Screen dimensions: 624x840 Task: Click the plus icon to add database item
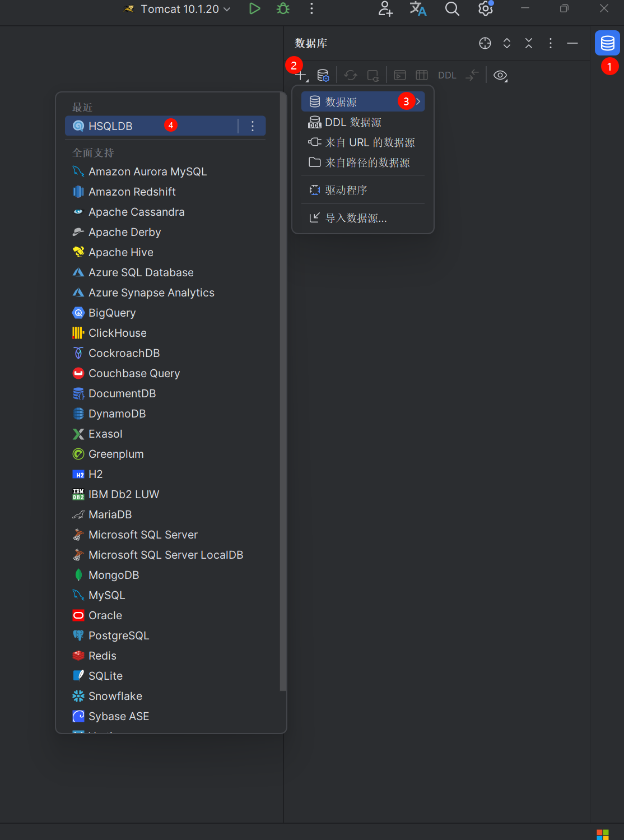[301, 76]
